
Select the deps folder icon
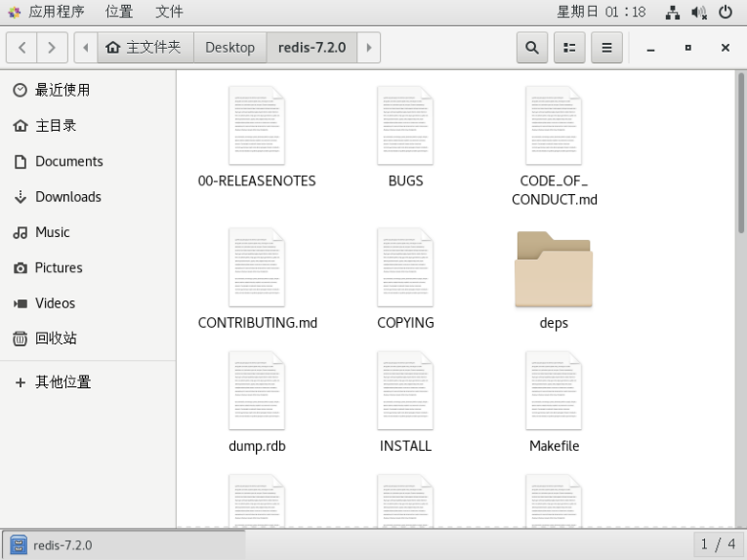tap(554, 269)
